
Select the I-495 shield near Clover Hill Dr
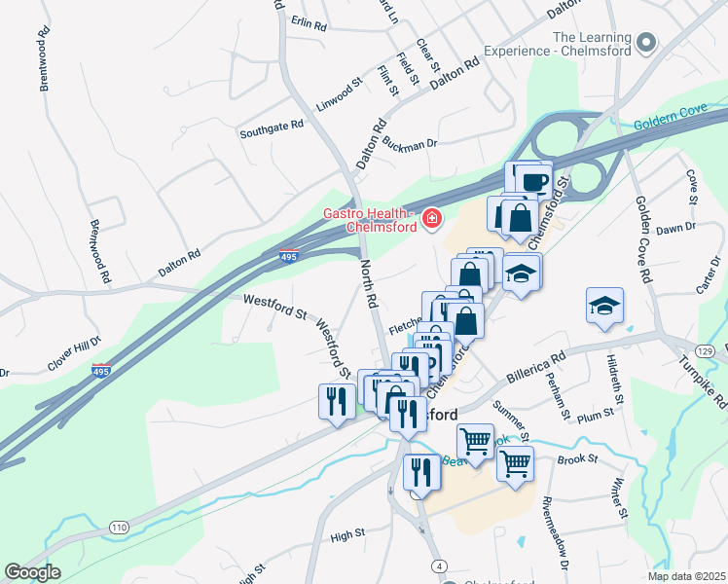click(x=101, y=371)
